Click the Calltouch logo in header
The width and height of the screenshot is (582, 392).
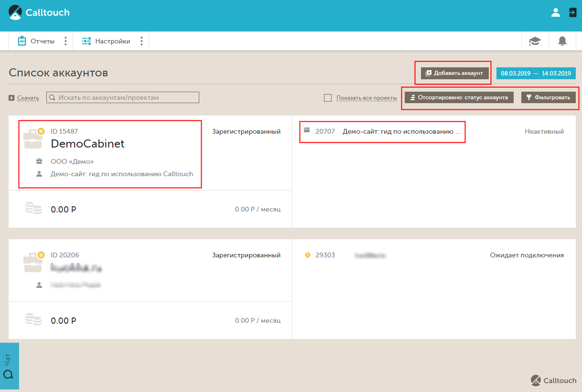[39, 13]
